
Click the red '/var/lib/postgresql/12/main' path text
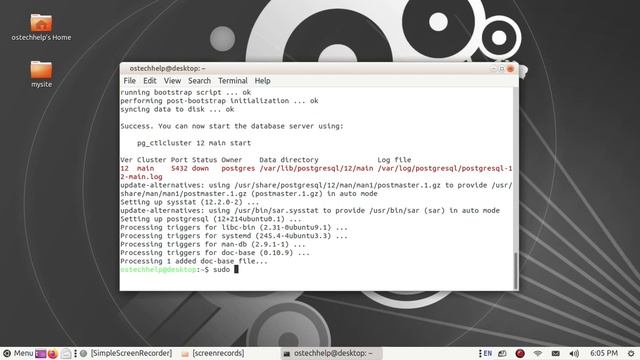click(x=316, y=169)
